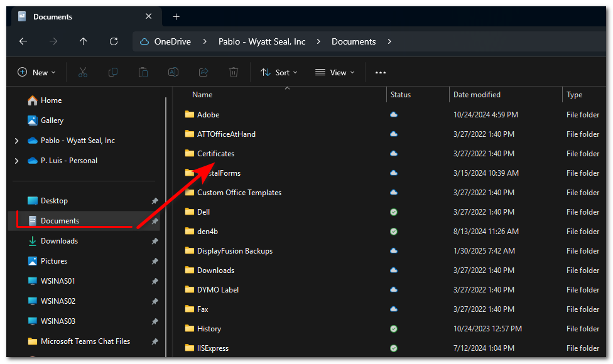Open the New item dropdown
This screenshot has width=613, height=364.
pos(36,72)
